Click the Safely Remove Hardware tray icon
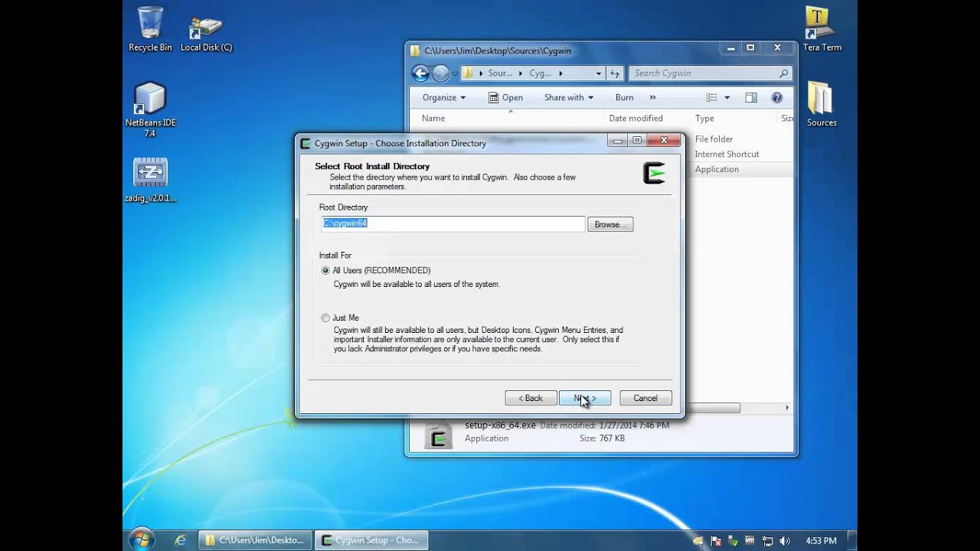Image resolution: width=980 pixels, height=551 pixels. 733,540
